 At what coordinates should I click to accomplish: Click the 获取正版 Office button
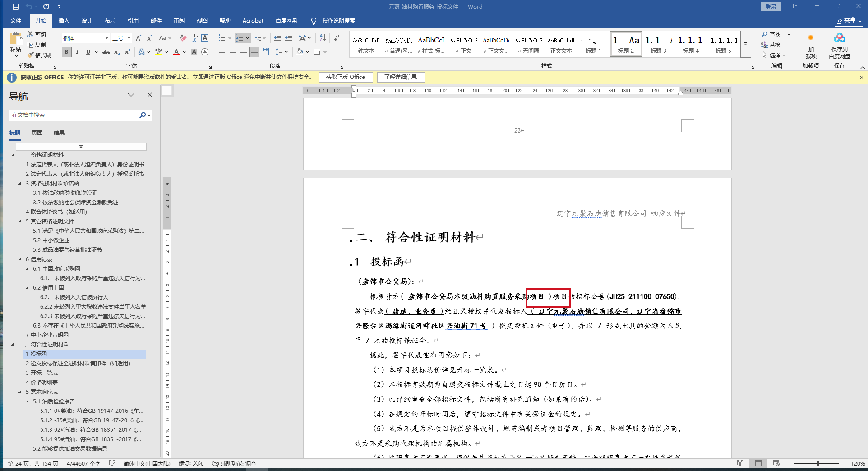(346, 77)
